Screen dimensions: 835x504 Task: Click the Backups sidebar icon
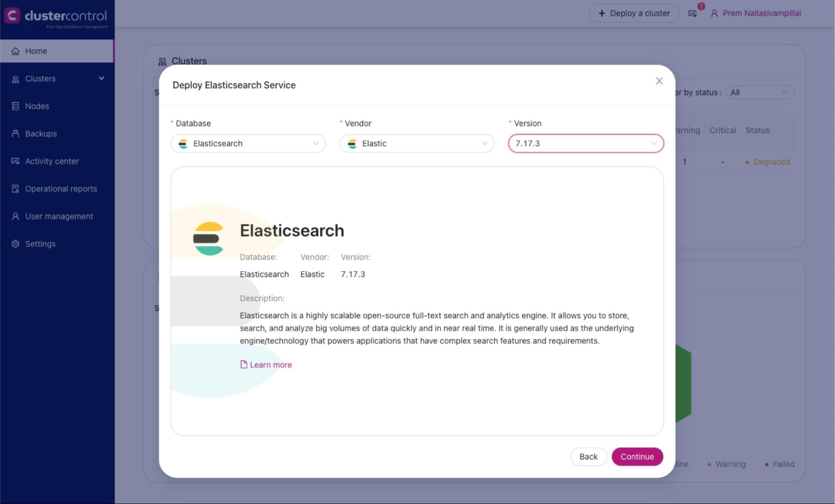(15, 134)
